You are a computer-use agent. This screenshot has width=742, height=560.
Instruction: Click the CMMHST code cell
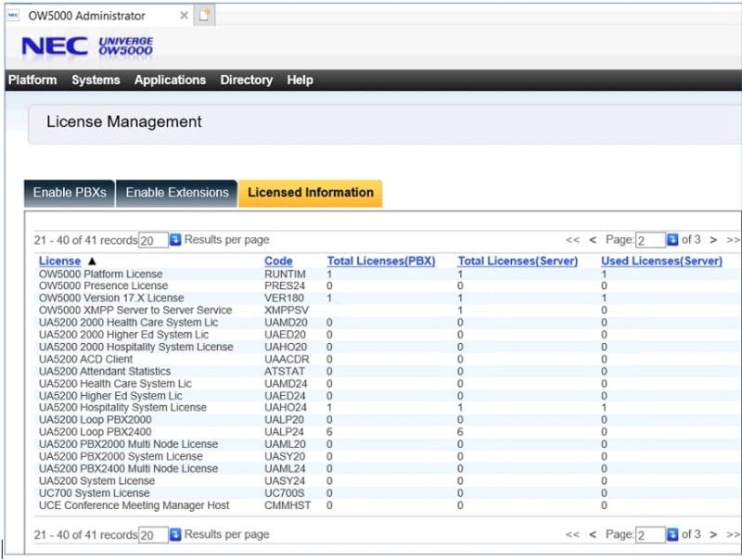(x=288, y=505)
